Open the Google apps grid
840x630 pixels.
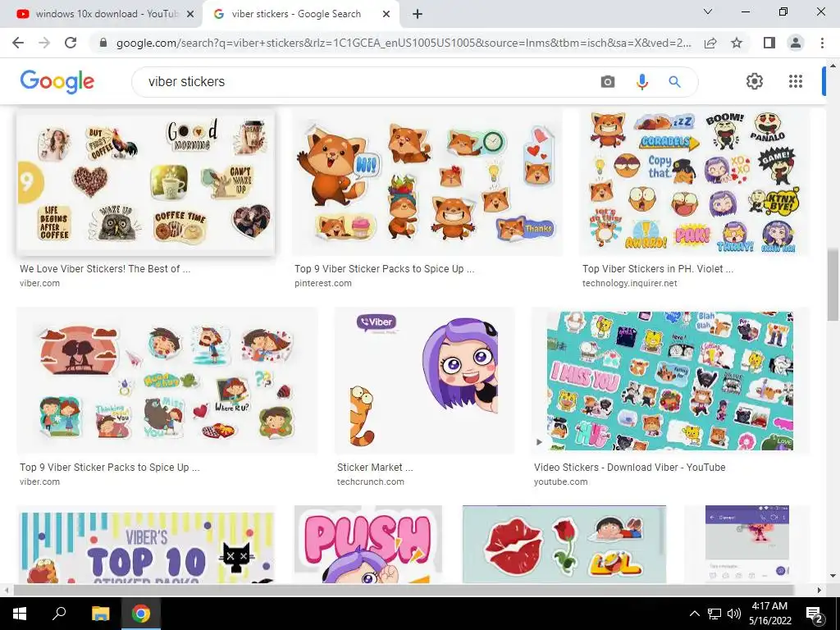(796, 81)
